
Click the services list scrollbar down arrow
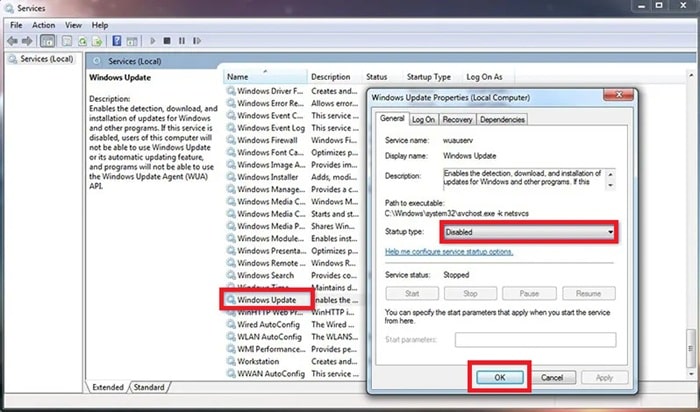(x=691, y=374)
